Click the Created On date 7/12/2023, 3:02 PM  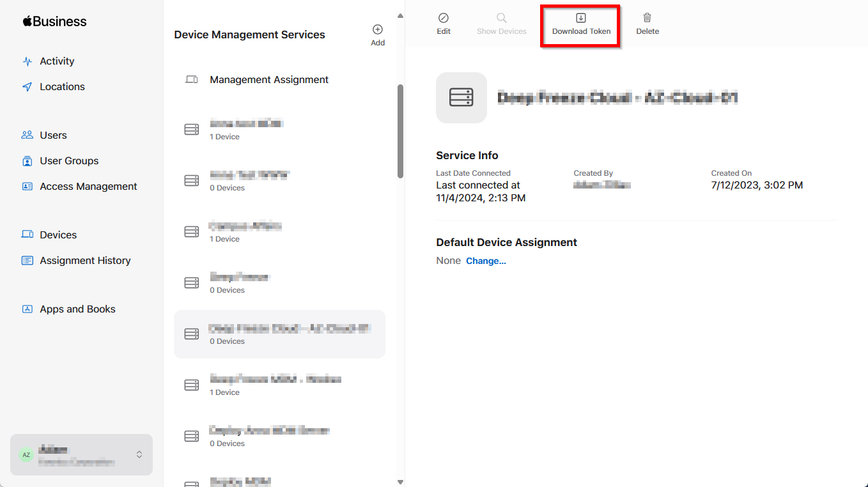coord(757,185)
